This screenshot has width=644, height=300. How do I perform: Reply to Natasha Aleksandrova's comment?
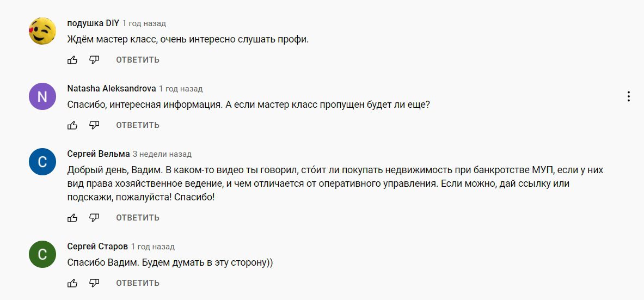click(x=138, y=125)
